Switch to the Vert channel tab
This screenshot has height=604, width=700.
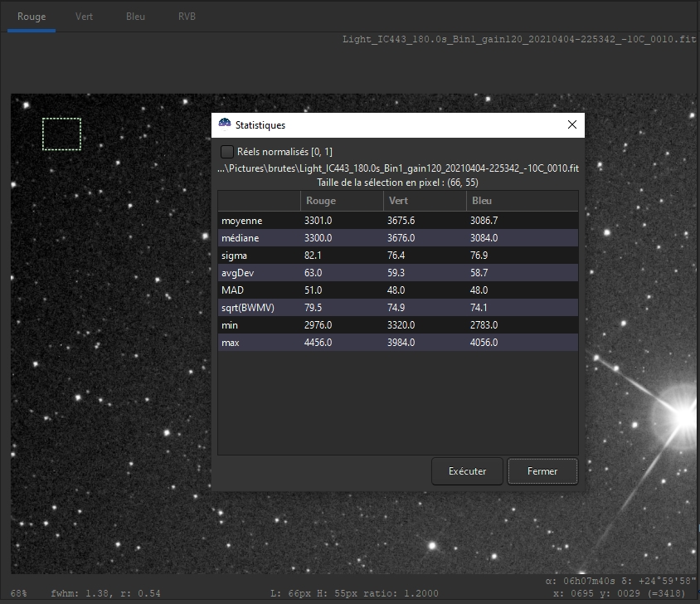pos(84,17)
